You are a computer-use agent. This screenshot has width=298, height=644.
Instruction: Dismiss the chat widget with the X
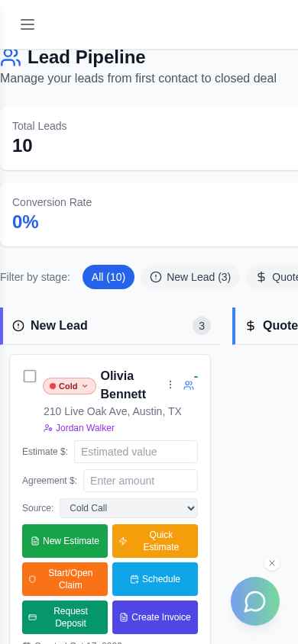point(272,563)
